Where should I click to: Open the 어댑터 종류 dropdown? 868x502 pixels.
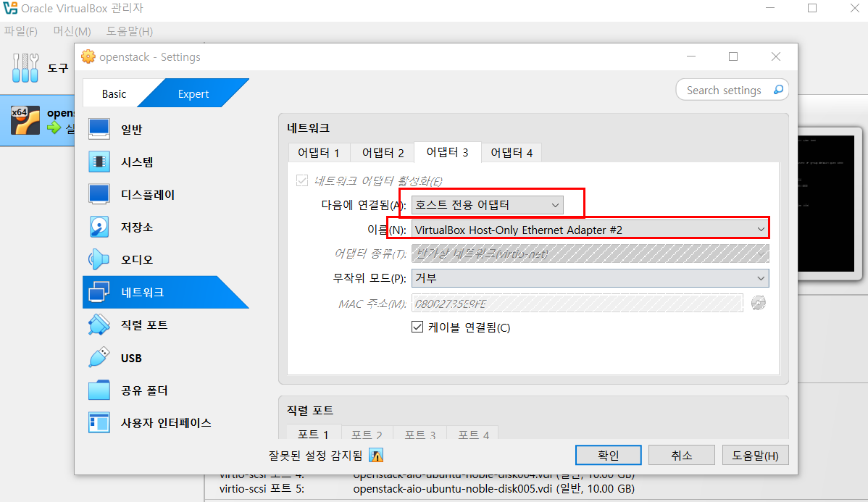coord(590,254)
